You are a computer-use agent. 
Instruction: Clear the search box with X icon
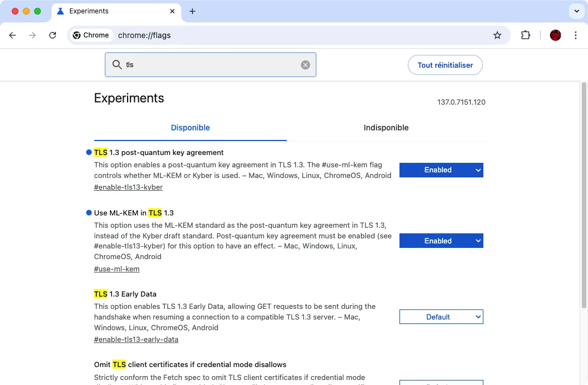pos(305,65)
